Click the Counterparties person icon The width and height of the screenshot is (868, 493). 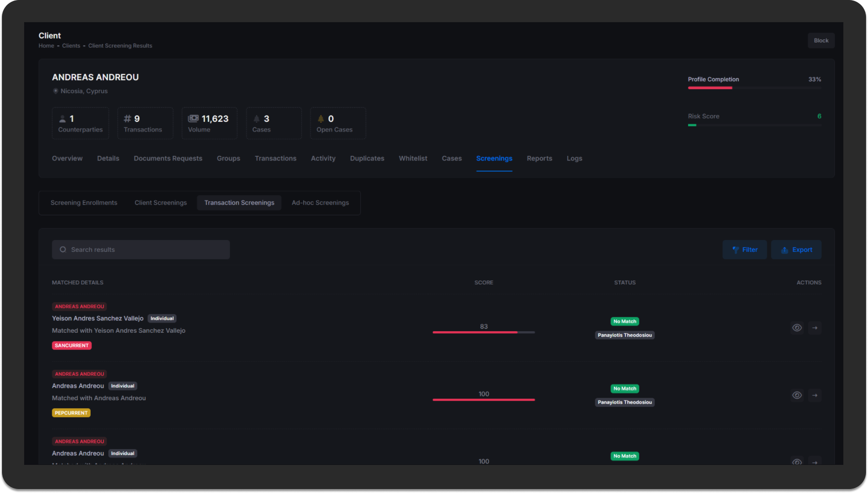click(x=63, y=119)
